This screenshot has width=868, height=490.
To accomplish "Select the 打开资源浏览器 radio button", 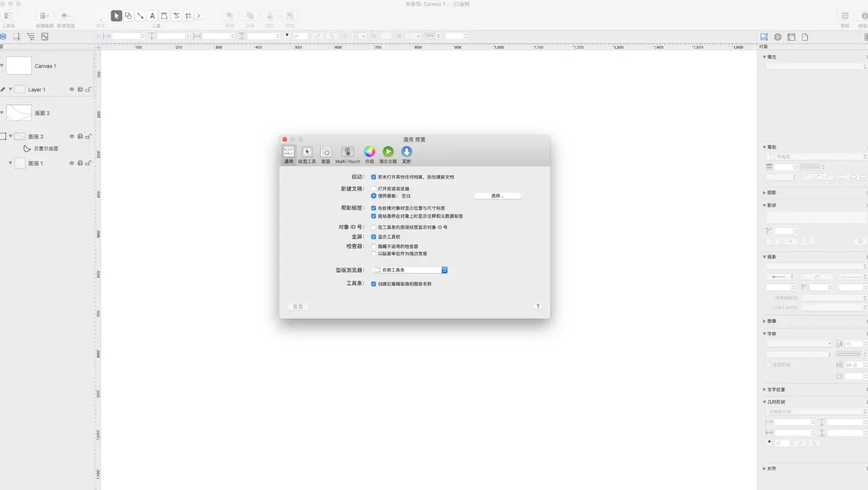I will 374,188.
